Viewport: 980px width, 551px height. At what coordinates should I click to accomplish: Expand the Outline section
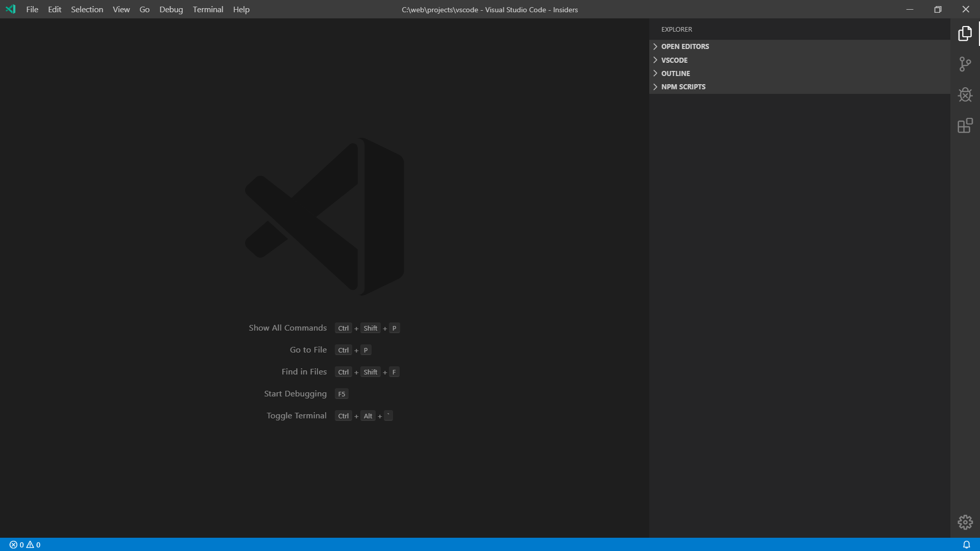pos(675,73)
